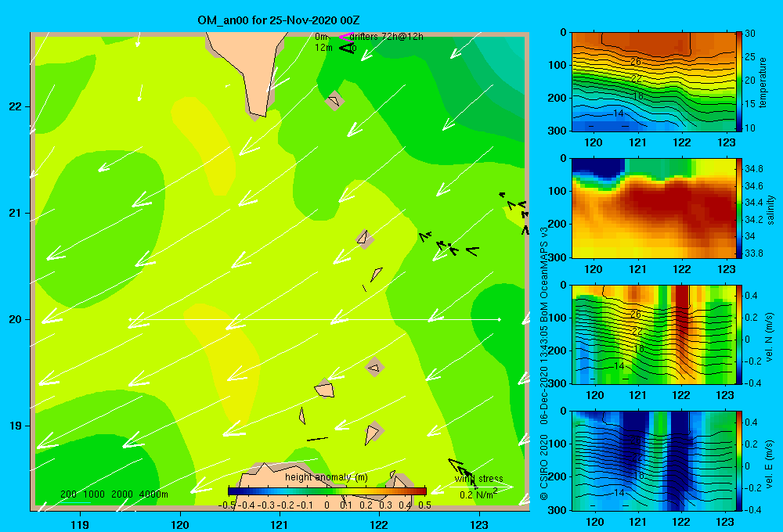Click the vel. E color scale bar
The height and width of the screenshot is (532, 783).
click(x=739, y=461)
